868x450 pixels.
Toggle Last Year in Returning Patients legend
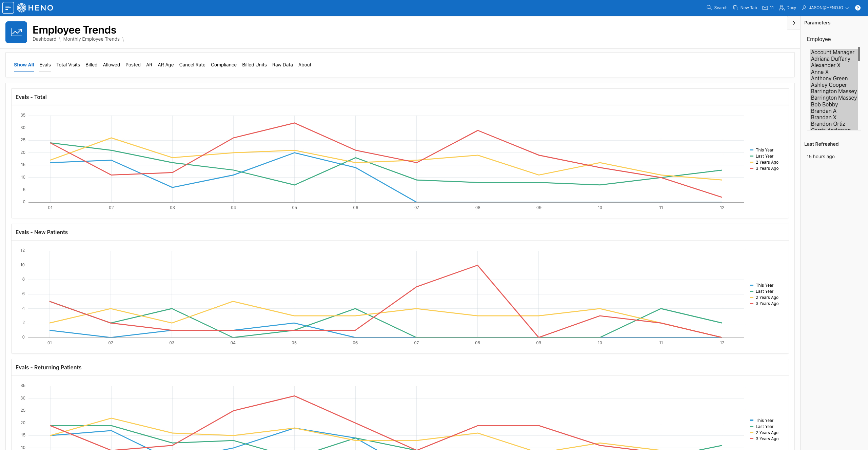(x=762, y=427)
